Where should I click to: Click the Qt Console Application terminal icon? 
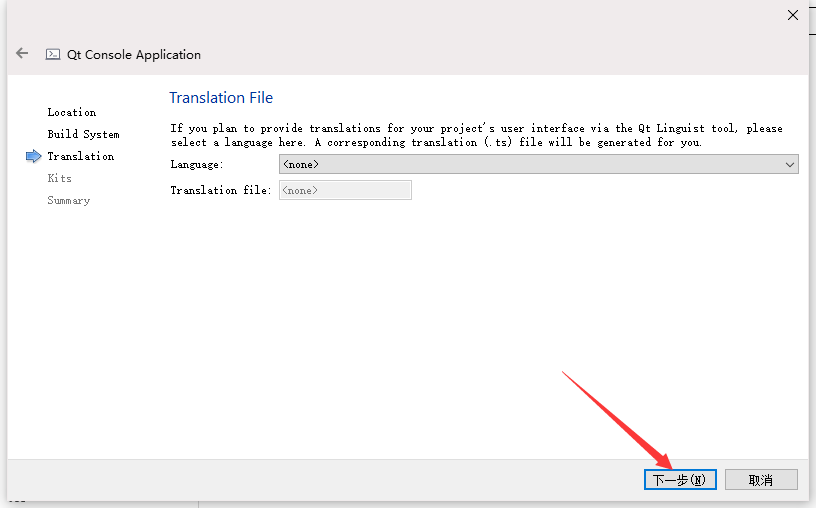click(53, 54)
